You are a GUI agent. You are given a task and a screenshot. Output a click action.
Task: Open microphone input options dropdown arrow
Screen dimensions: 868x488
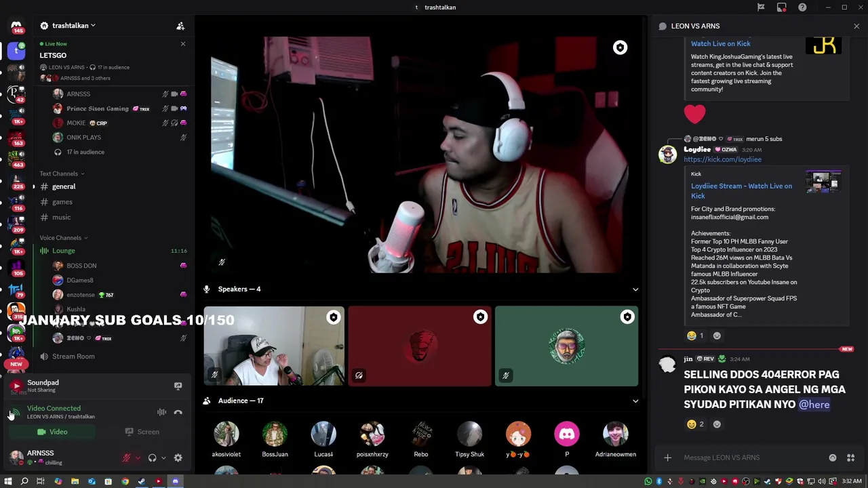(x=138, y=458)
